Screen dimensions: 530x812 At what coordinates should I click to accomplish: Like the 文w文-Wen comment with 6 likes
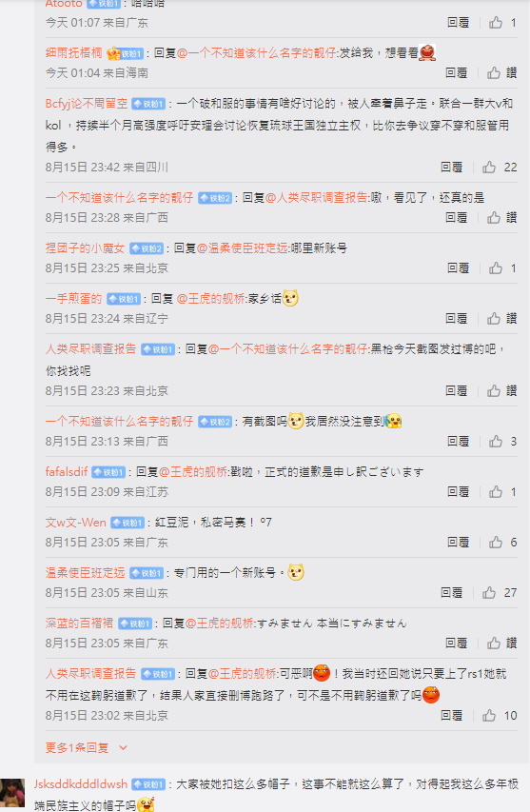coord(496,543)
